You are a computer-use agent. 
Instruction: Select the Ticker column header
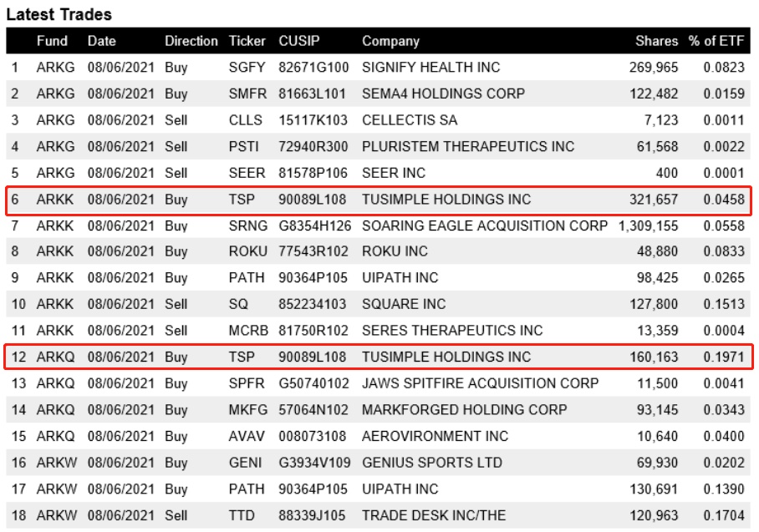click(x=247, y=41)
